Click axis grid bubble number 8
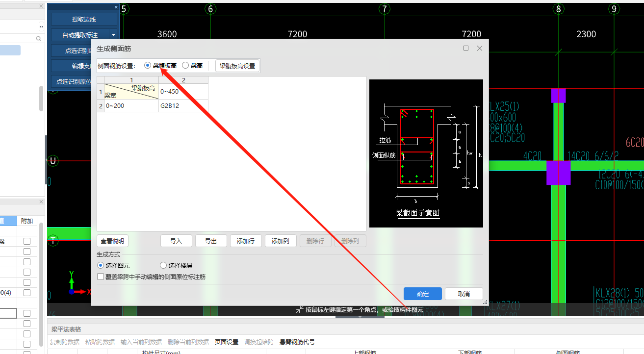 [558, 9]
